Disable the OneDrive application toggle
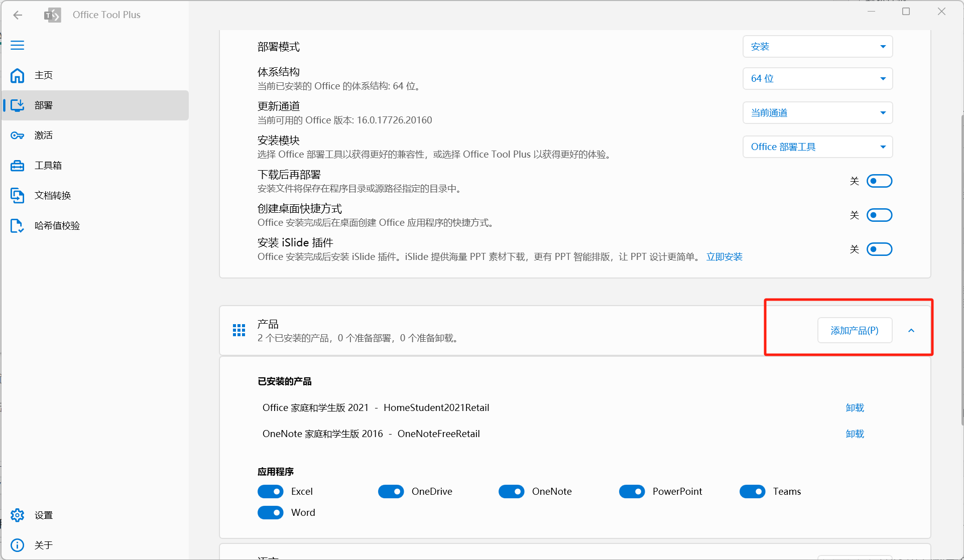 point(391,492)
